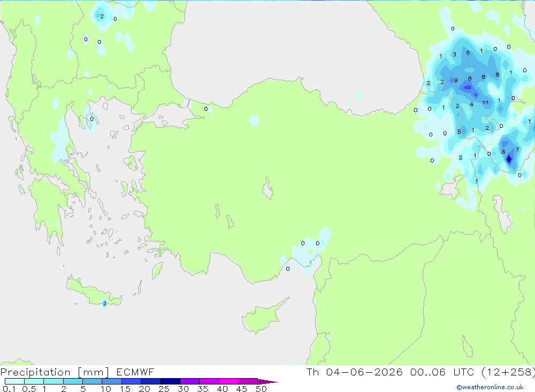Image resolution: width=535 pixels, height=392 pixels.
Task: Click the '0.5' legend scale label
Action: (x=29, y=389)
